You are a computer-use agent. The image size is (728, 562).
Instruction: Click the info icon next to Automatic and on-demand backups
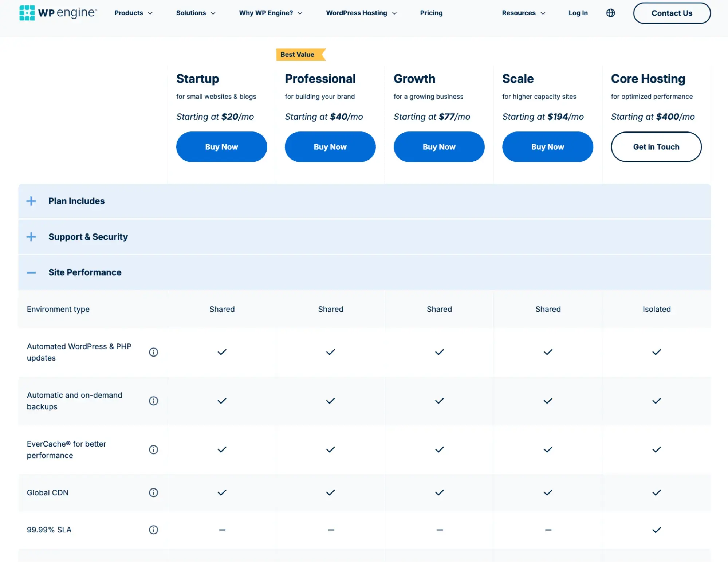(153, 400)
